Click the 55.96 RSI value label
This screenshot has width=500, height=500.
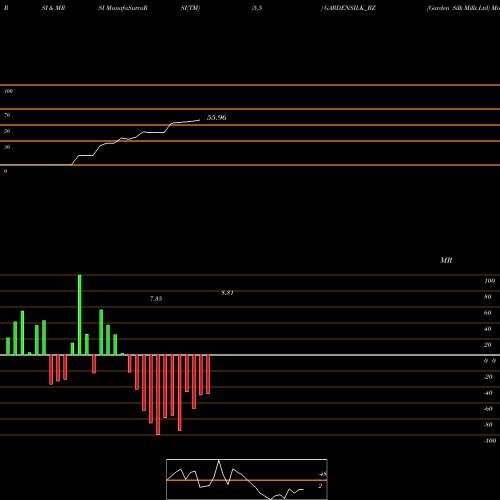(217, 117)
